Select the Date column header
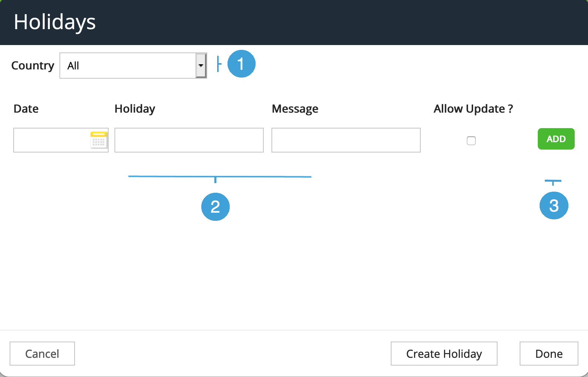588x377 pixels. [26, 109]
